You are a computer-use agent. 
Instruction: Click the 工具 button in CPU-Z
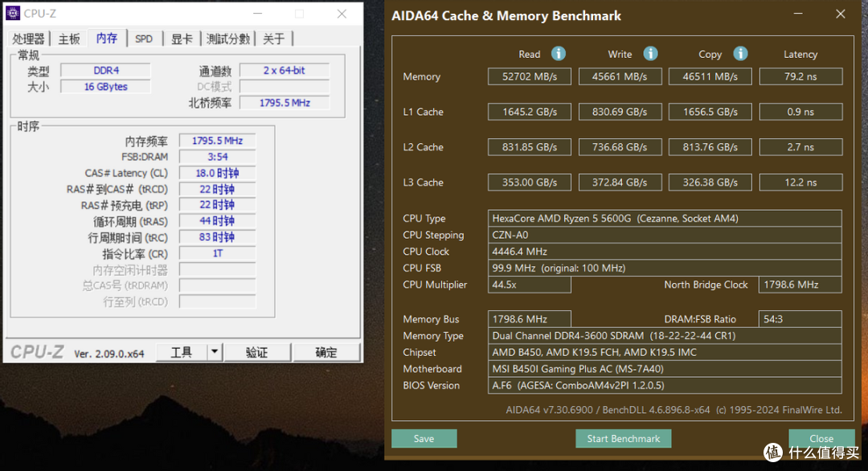coord(182,353)
